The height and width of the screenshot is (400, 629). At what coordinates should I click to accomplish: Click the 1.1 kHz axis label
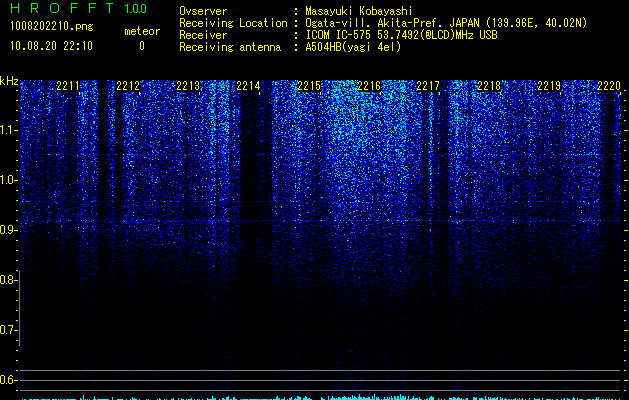[8, 130]
